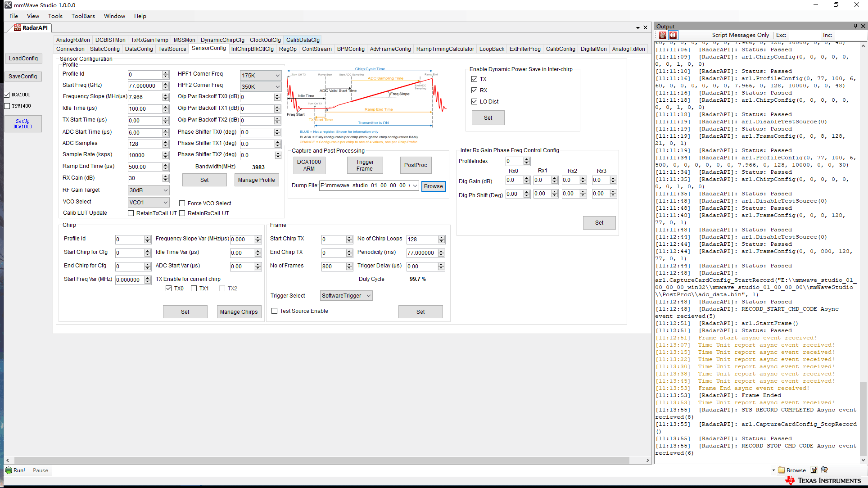This screenshot has width=868, height=488.
Task: Pin the Output panel
Action: click(x=855, y=26)
